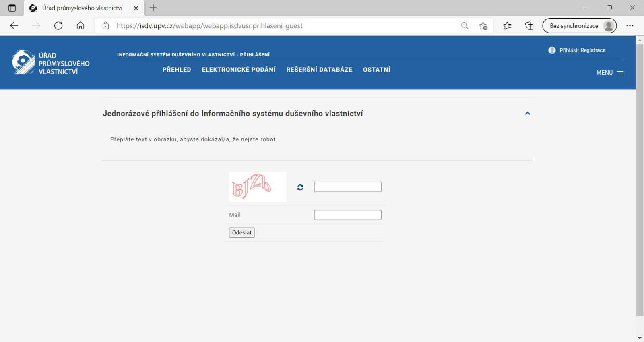Open the favorites list icon
This screenshot has width=644, height=342.
507,26
